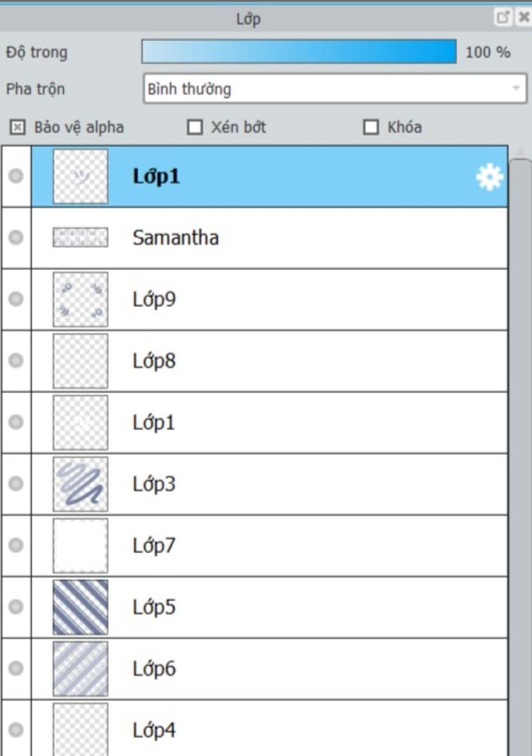532x756 pixels.
Task: Click the Lớp5 striped thumbnail
Action: (81, 607)
